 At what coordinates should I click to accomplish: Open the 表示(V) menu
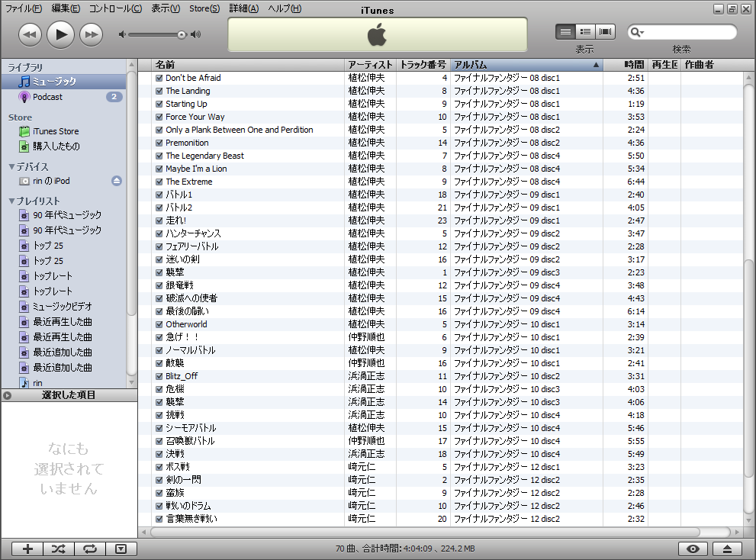(166, 8)
